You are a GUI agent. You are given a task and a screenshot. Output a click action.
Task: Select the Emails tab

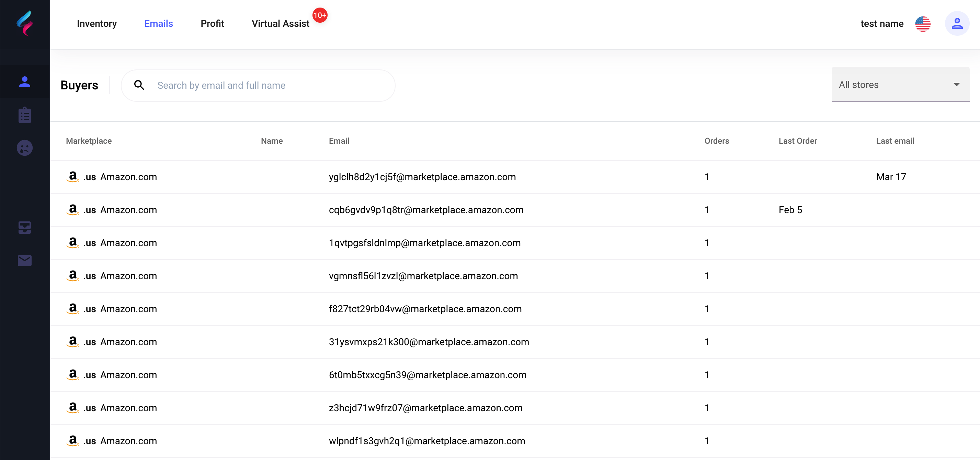(159, 24)
